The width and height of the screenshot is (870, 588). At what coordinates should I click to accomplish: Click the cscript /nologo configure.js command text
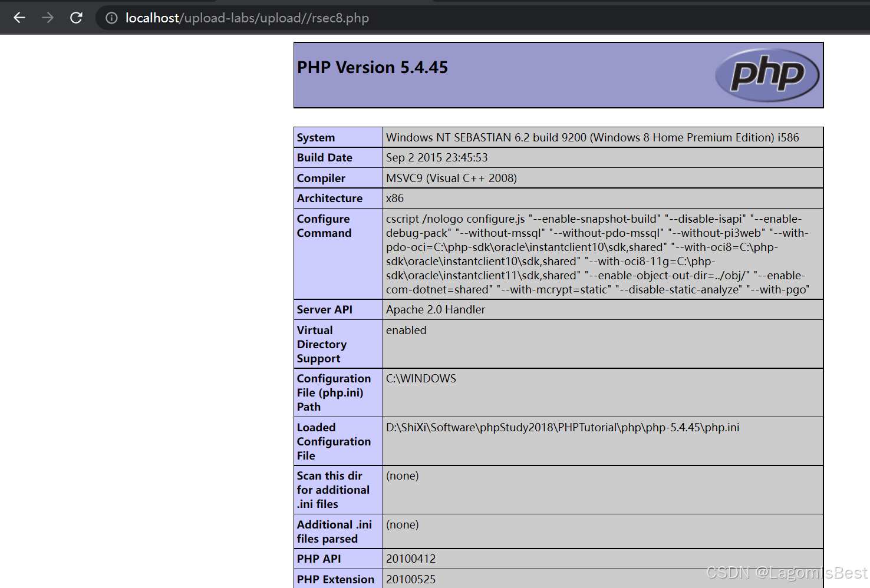(598, 254)
